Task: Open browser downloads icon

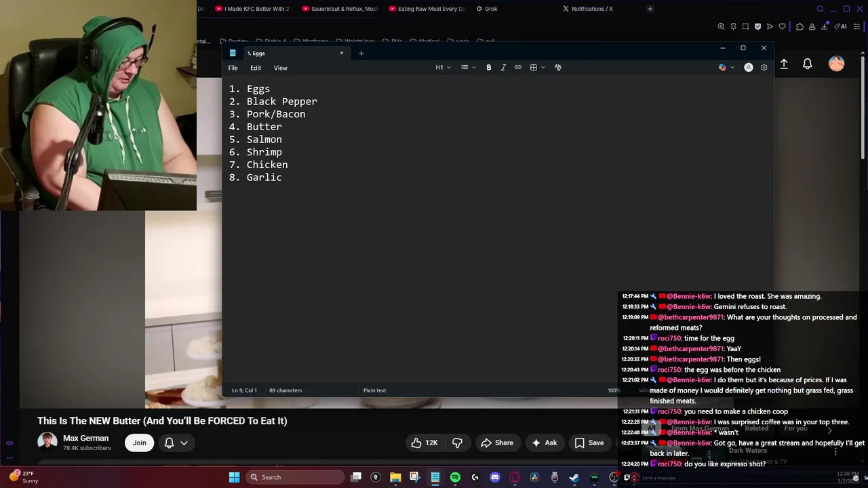Action: [824, 26]
